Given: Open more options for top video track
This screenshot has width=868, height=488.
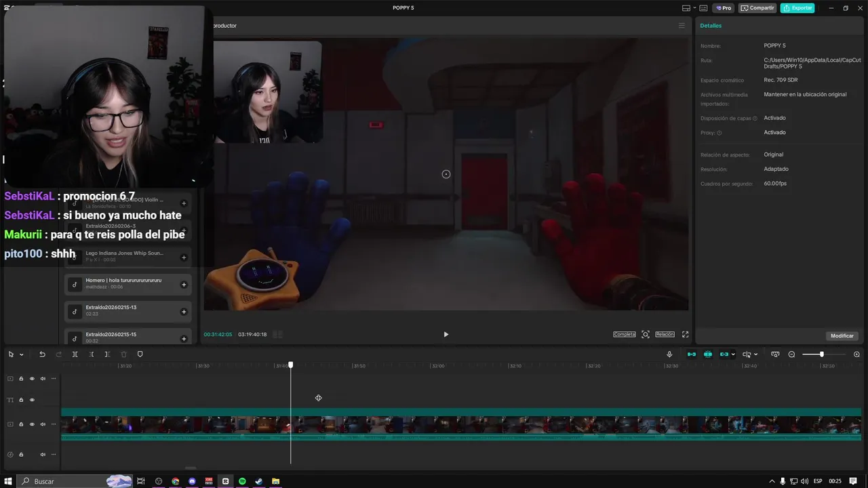Looking at the screenshot, I should pos(54,379).
